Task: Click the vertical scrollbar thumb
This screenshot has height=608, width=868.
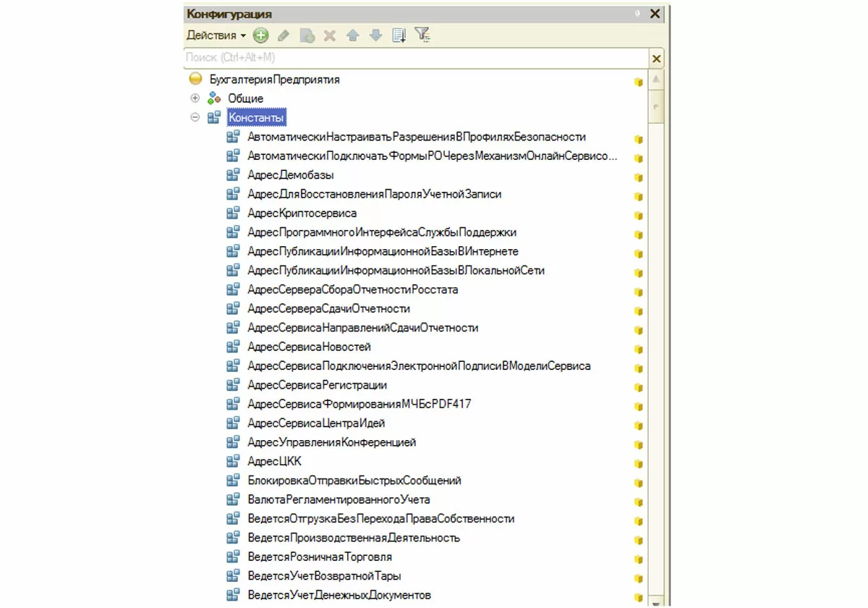Action: click(x=656, y=106)
